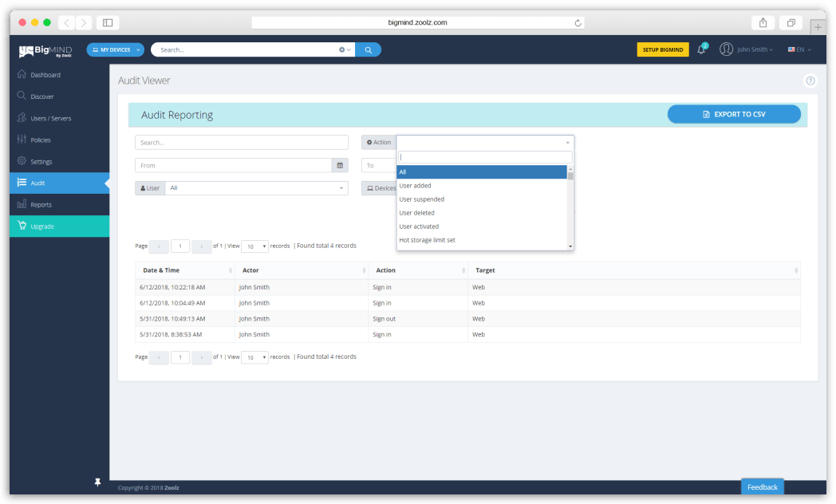
Task: Click the calendar icon beside From field
Action: pos(340,165)
